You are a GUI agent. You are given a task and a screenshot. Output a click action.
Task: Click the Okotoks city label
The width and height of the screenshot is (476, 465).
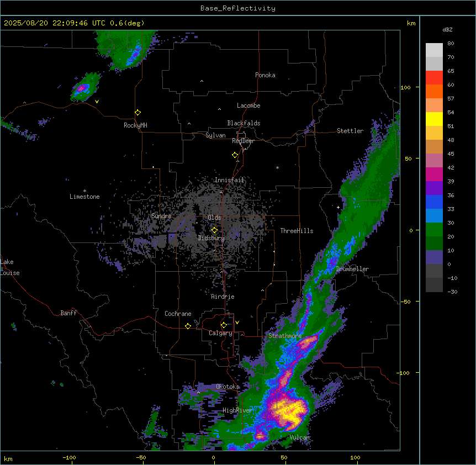coord(228,387)
